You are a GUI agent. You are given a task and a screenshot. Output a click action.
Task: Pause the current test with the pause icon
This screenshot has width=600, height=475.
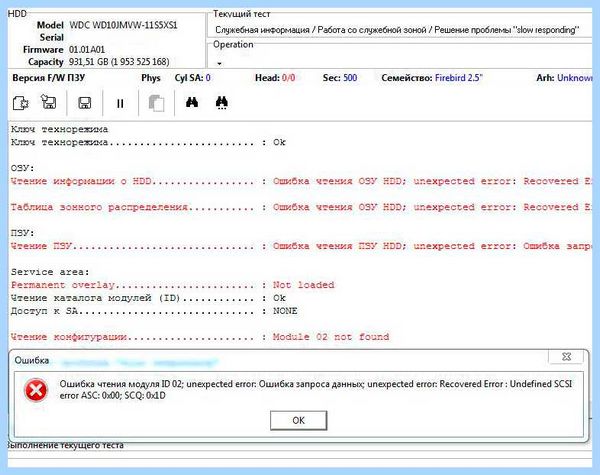coord(120,103)
